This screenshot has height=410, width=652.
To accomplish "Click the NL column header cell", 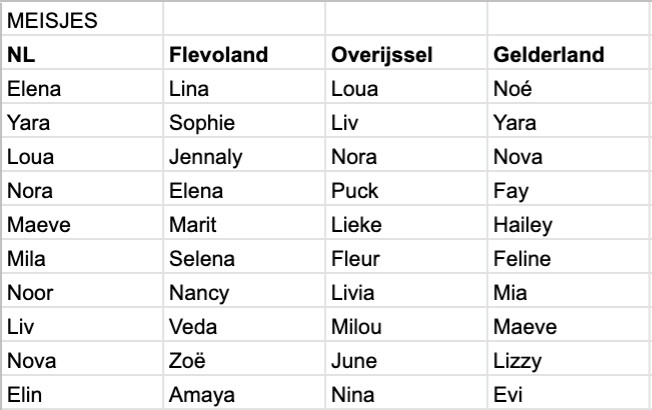I will (82, 53).
